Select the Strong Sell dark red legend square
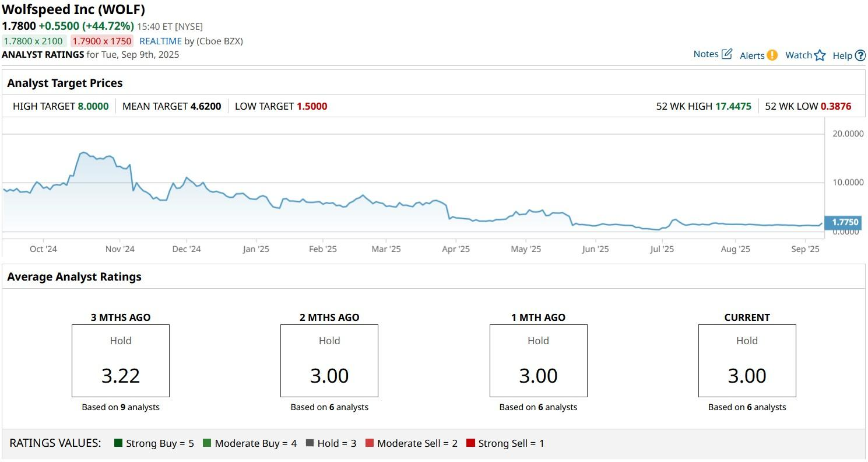Viewport: 868px width, 462px height. [x=471, y=443]
